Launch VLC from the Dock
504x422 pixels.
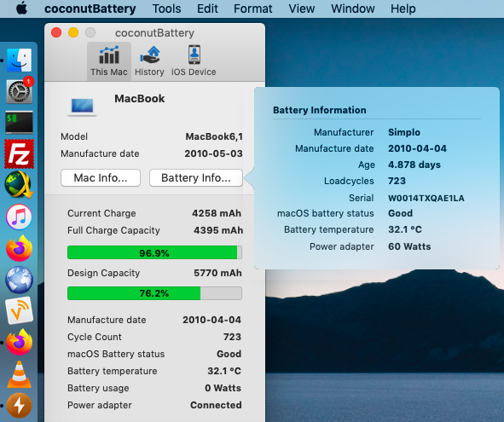pos(20,373)
